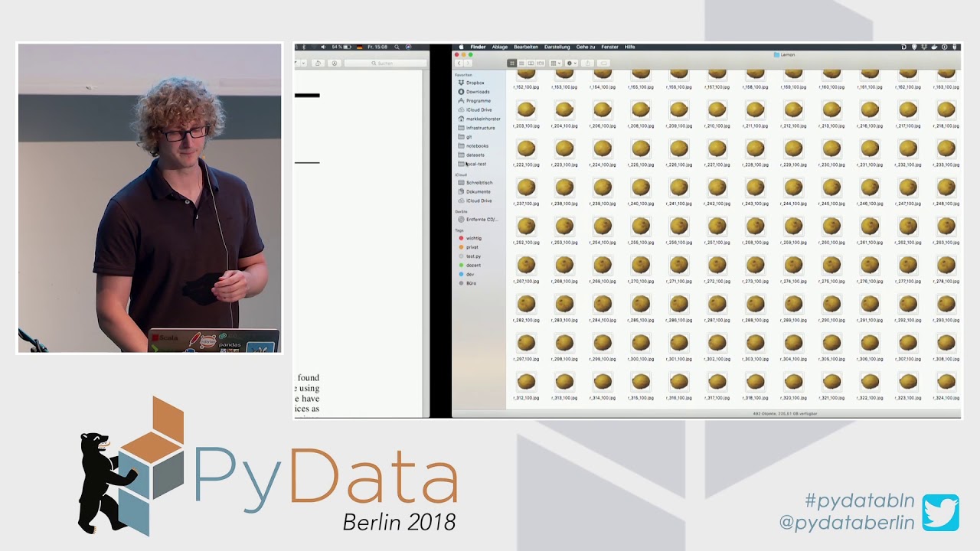Click file name r_209_100.jpg
Image resolution: width=980 pixels, height=551 pixels.
(x=679, y=126)
